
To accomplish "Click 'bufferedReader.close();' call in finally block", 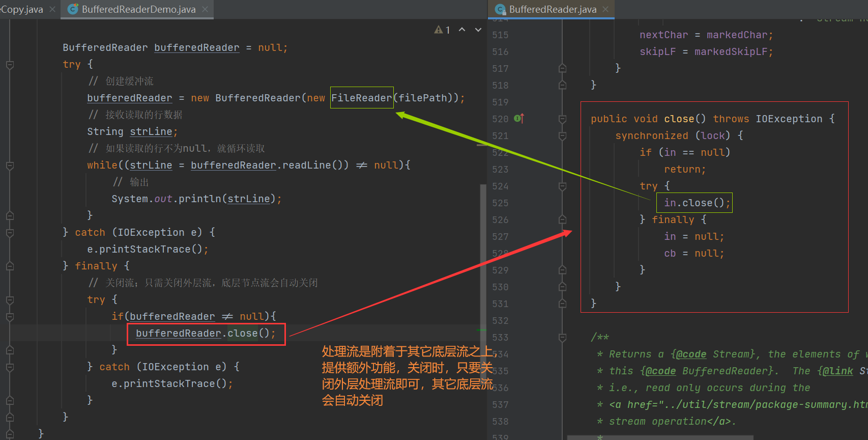I will click(x=206, y=333).
